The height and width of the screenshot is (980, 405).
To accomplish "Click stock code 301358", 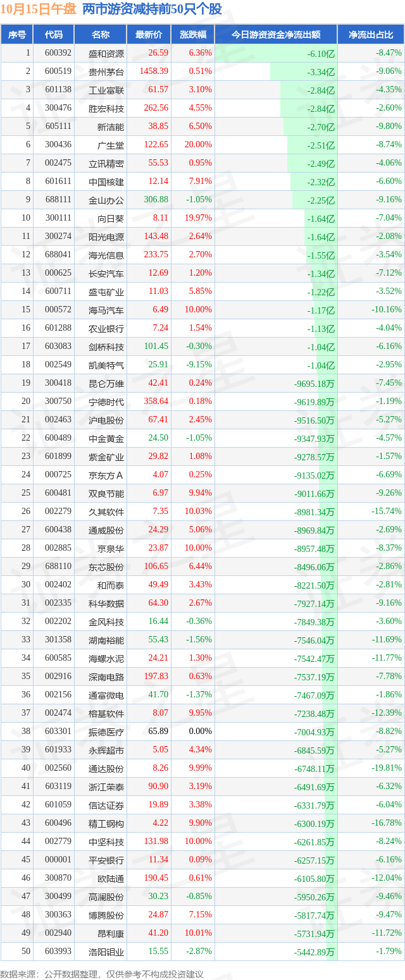I will click(58, 640).
